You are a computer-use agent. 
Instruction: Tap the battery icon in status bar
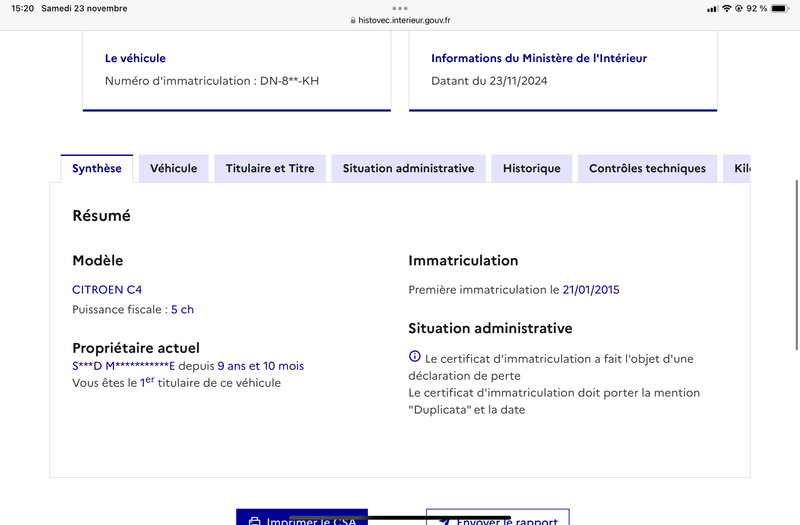(x=780, y=8)
